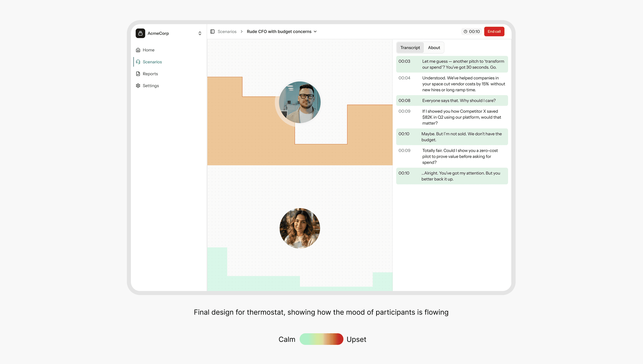This screenshot has height=364, width=643.
Task: Click the Home sidebar icon
Action: [x=138, y=50]
